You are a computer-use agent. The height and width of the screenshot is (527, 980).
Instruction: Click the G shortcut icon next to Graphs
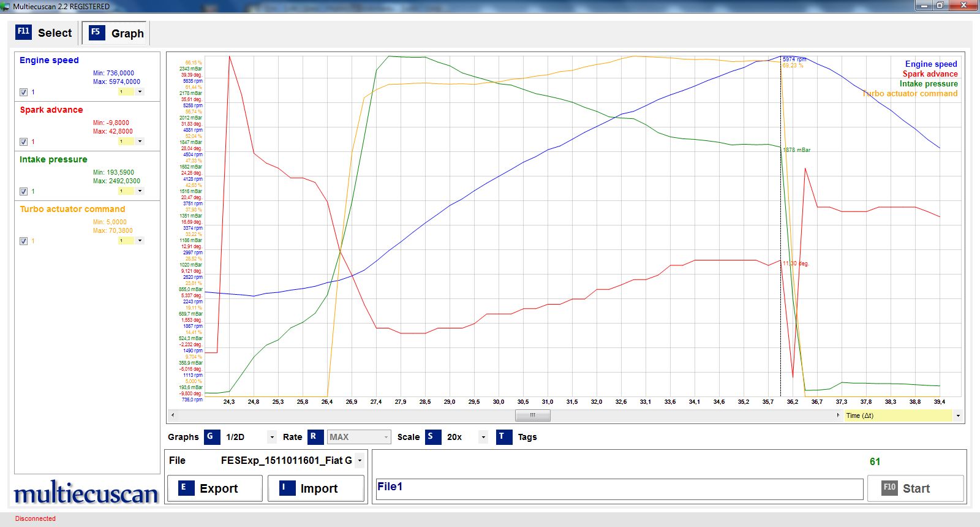pos(211,437)
